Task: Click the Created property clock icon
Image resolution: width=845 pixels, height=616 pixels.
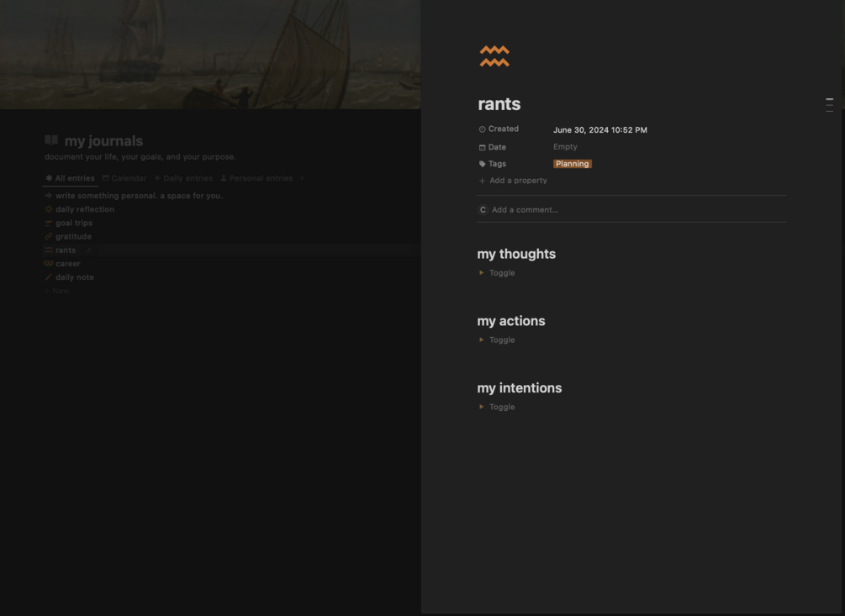Action: pos(483,129)
